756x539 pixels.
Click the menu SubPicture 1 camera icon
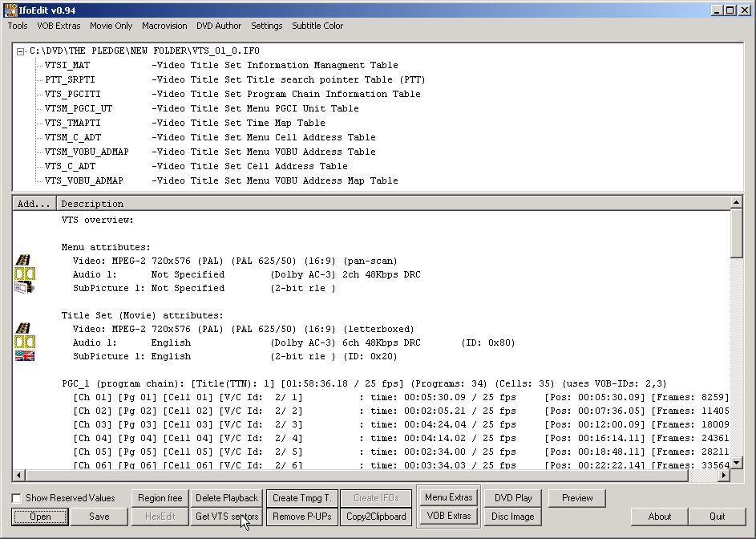pyautogui.click(x=24, y=288)
